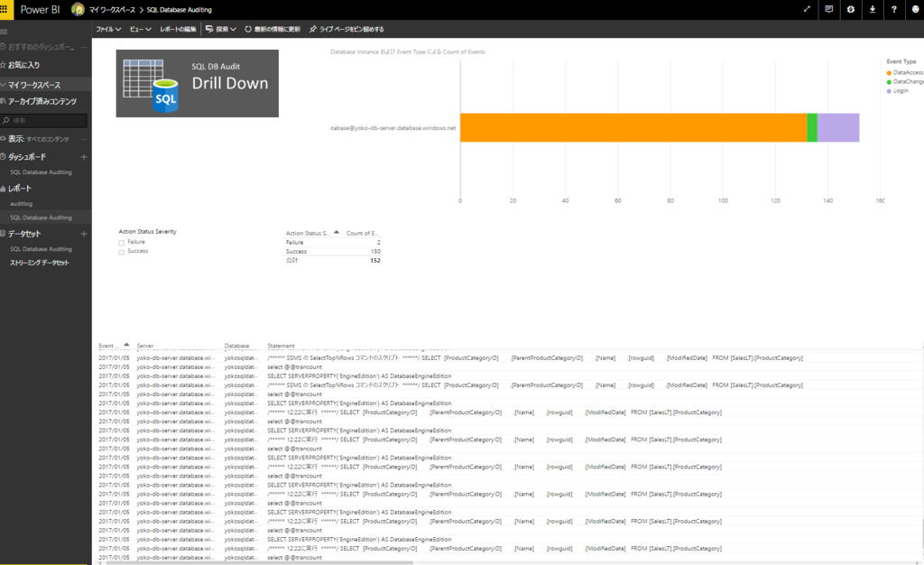Click the sidebar search input field

(x=44, y=120)
